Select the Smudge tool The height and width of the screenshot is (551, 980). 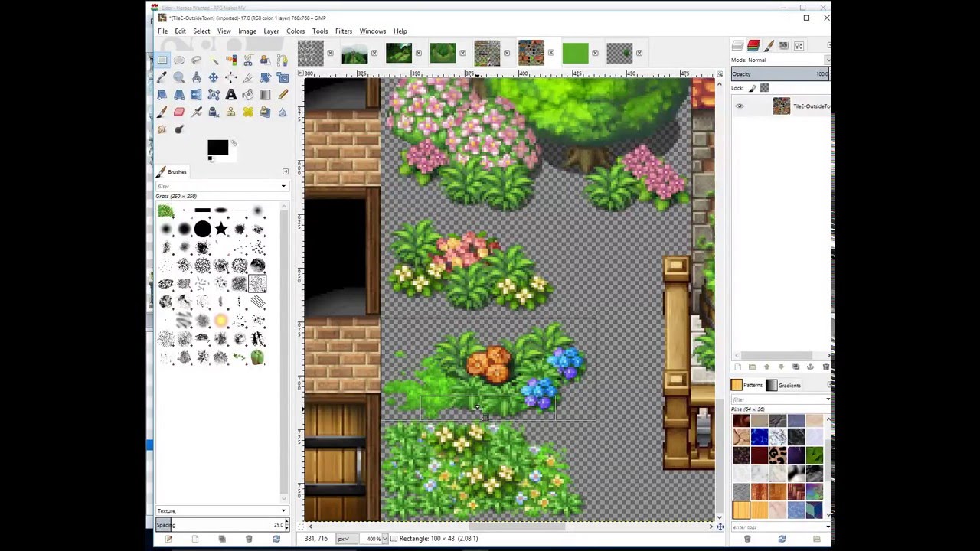tap(162, 129)
